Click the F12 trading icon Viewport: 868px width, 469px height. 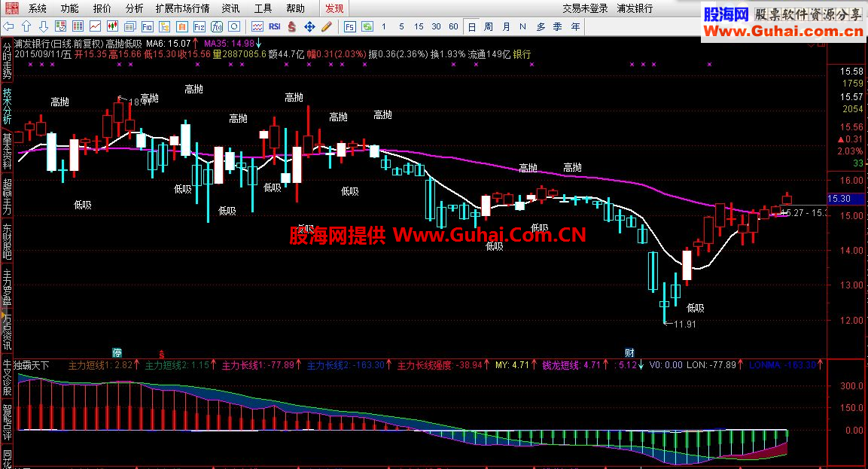[199, 26]
